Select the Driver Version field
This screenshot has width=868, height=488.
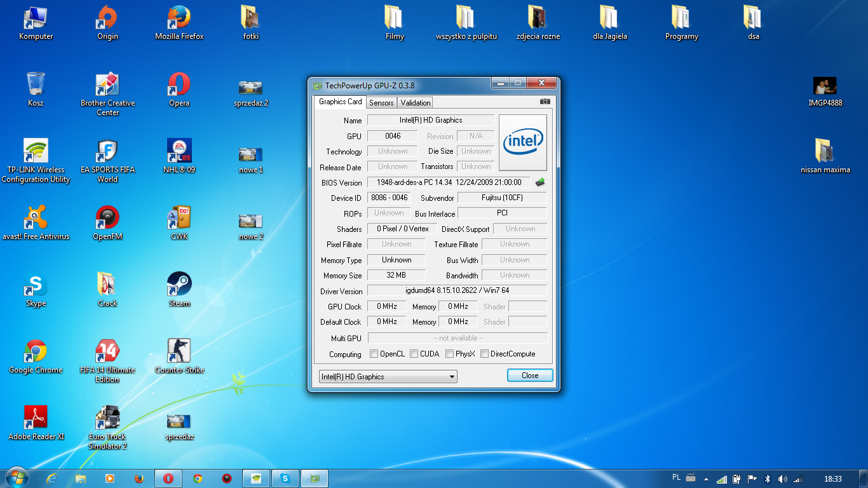click(458, 290)
